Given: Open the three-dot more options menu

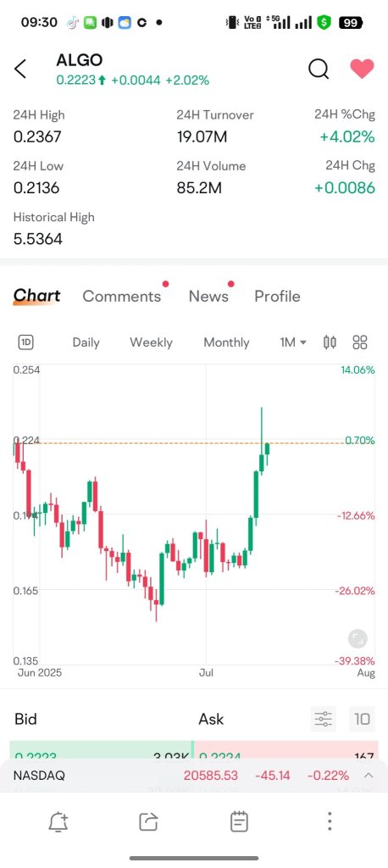Looking at the screenshot, I should click(x=330, y=821).
